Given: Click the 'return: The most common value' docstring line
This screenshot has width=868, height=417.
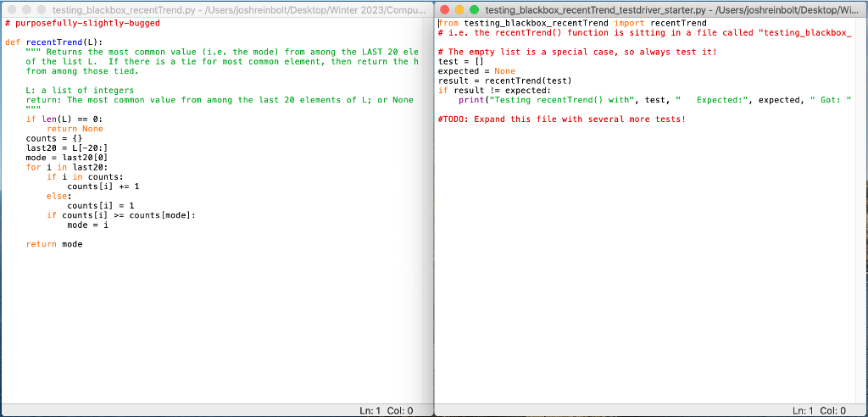Looking at the screenshot, I should coord(220,100).
